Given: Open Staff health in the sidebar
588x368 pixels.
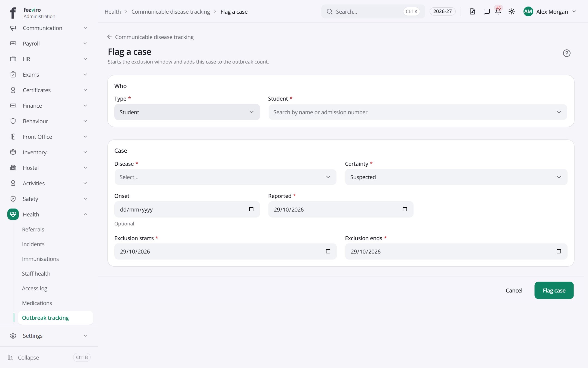Looking at the screenshot, I should tap(36, 273).
